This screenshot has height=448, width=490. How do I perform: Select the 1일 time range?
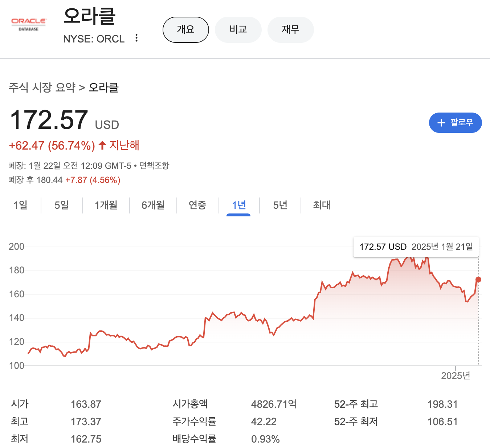[x=21, y=205]
